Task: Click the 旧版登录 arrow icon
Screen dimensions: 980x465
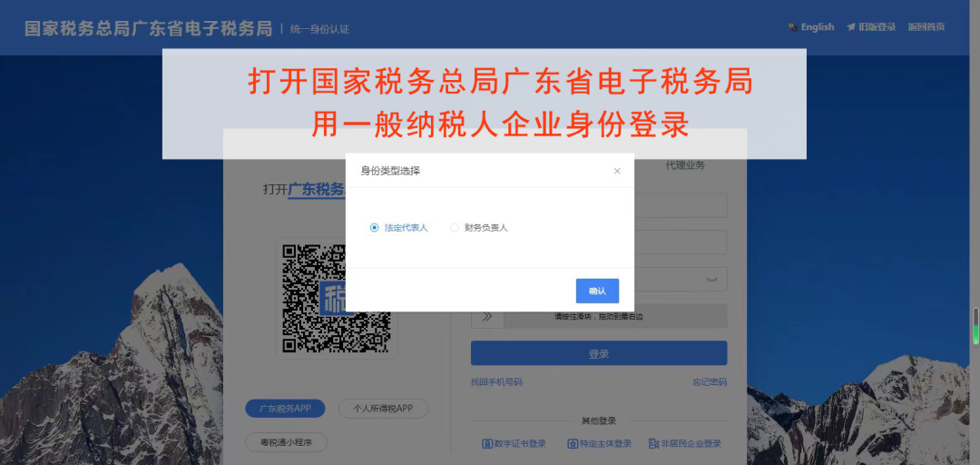Action: (x=850, y=27)
